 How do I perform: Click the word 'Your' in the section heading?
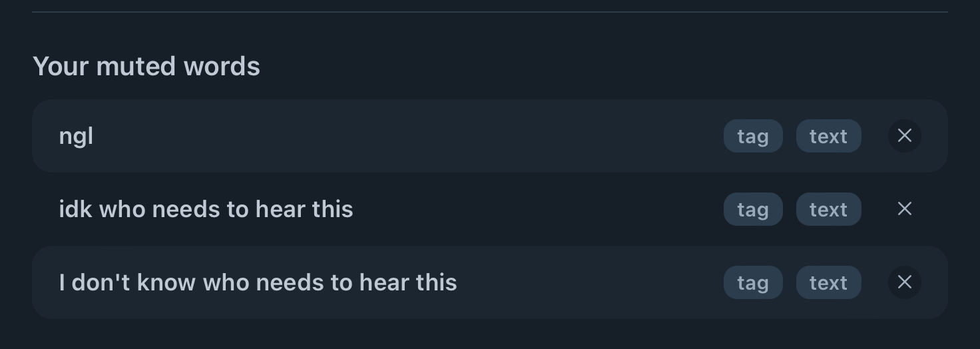tap(61, 67)
